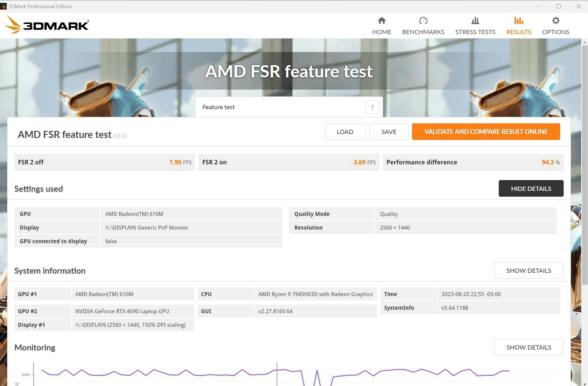Screen dimensions: 588x386
Task: Expand Monitoring with SHOW DETAILS
Action: point(528,347)
